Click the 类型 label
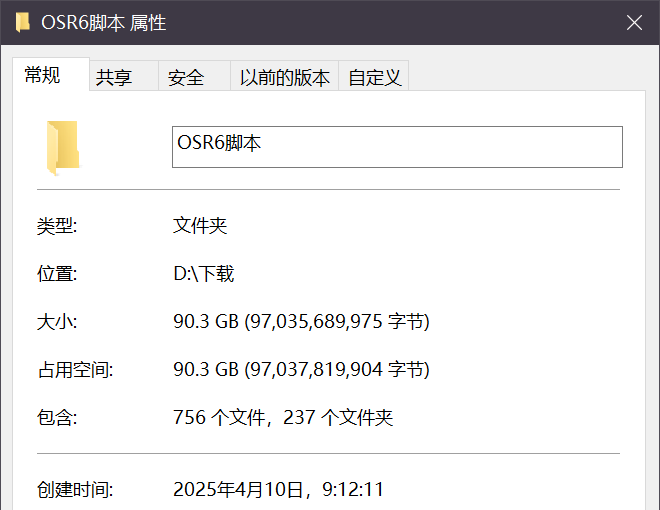The height and width of the screenshot is (510, 660). tap(57, 226)
